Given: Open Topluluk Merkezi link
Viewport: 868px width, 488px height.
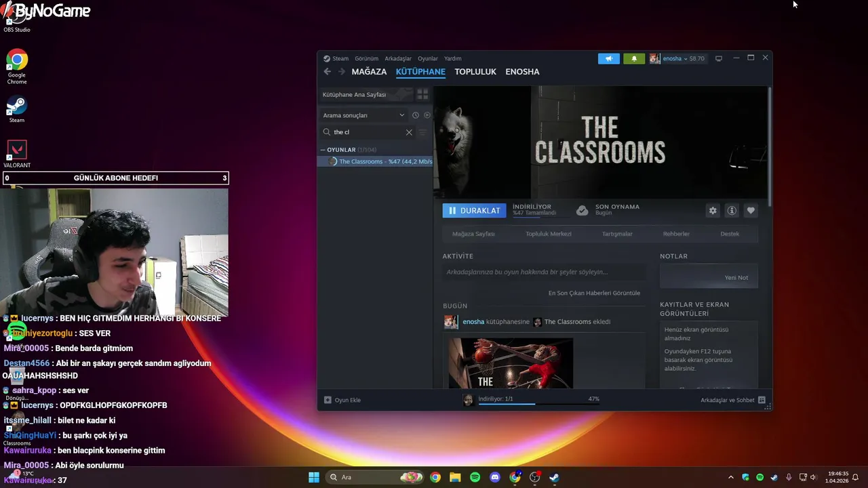Looking at the screenshot, I should pyautogui.click(x=549, y=234).
